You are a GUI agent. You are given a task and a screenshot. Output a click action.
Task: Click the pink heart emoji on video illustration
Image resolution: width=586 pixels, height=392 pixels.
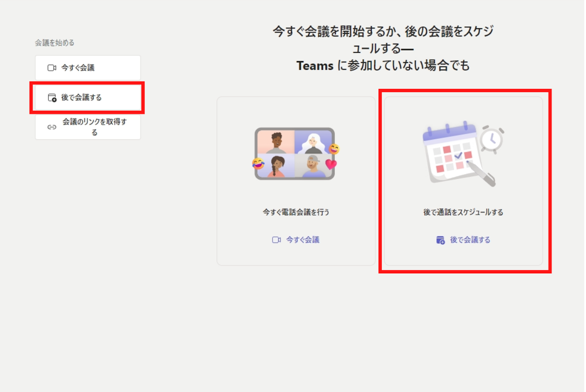point(331,164)
